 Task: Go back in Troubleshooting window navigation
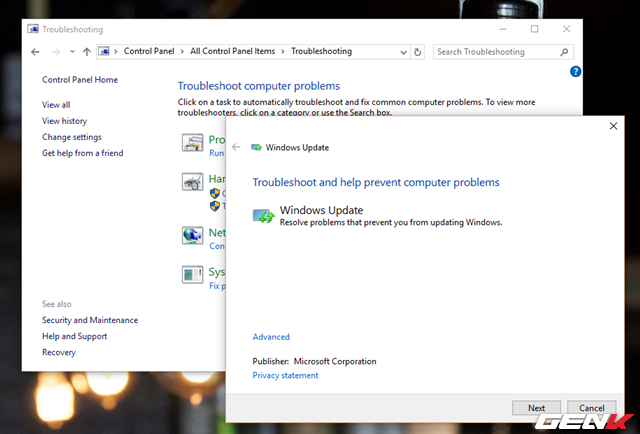point(36,52)
